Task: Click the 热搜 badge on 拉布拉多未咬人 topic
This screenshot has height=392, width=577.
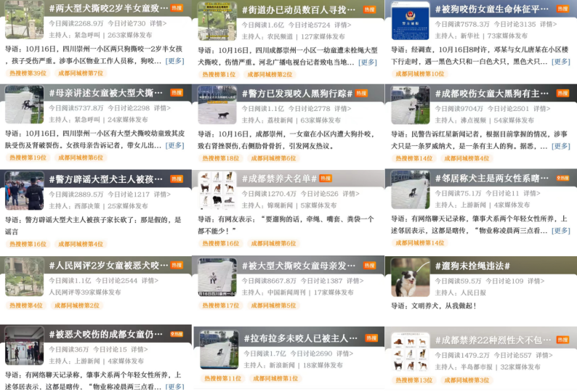Action: click(370, 338)
